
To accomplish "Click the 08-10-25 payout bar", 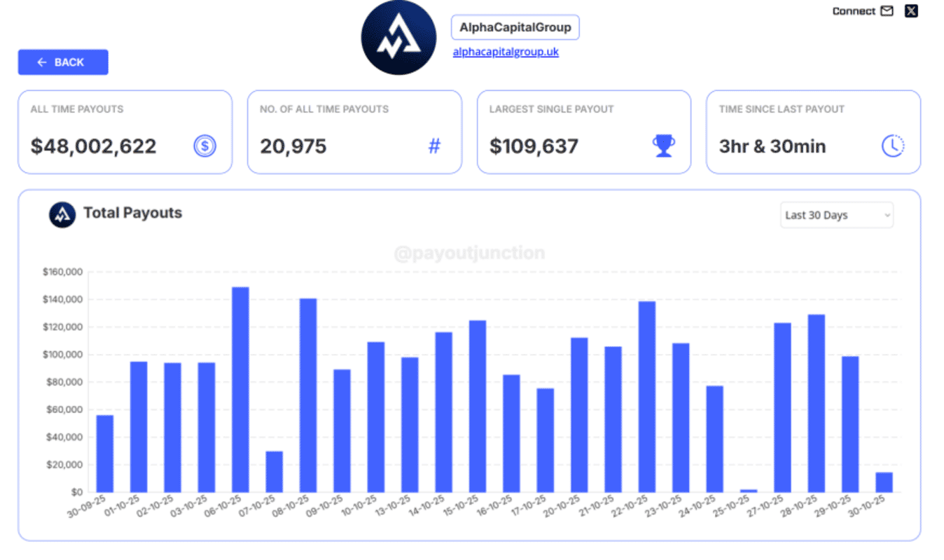I will coord(308,395).
